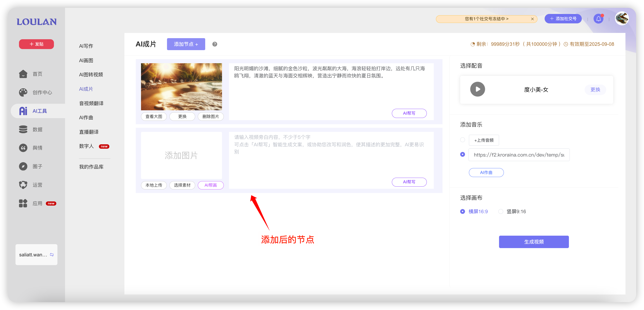Click 生成视频 button
644x310 pixels.
(534, 242)
